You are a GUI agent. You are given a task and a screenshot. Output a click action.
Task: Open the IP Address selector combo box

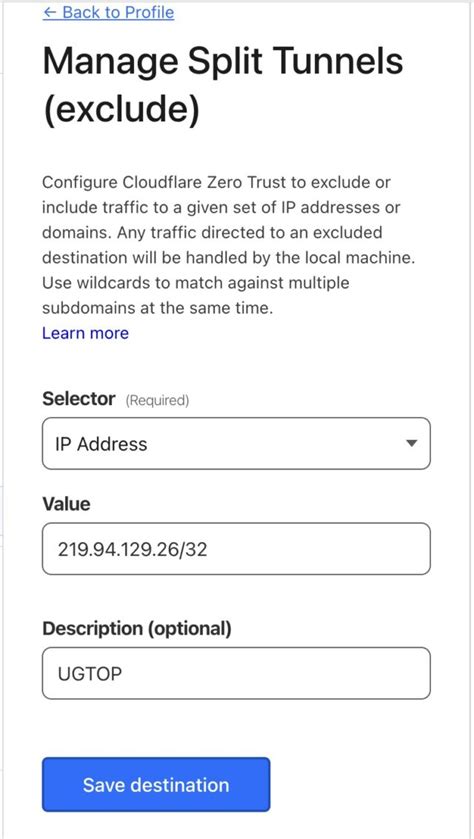point(236,444)
